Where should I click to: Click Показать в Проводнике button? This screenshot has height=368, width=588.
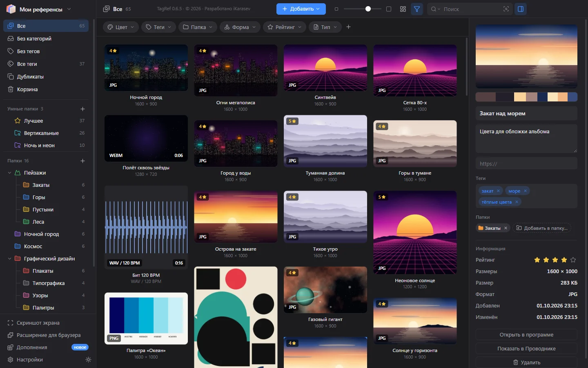pyautogui.click(x=526, y=349)
